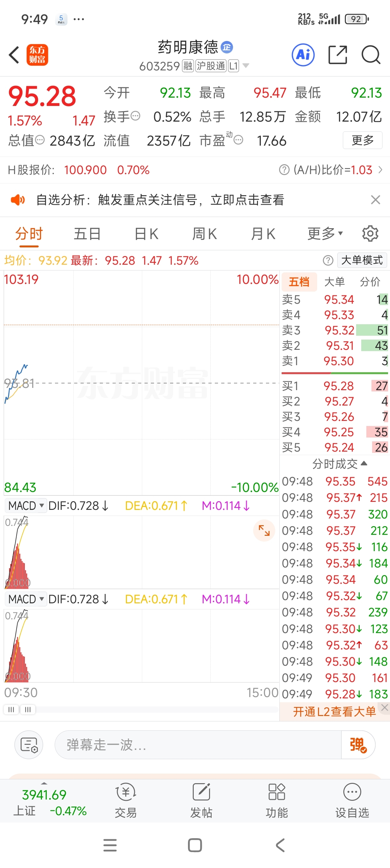Open chart settings gear icon
Image resolution: width=390 pixels, height=868 pixels.
370,234
